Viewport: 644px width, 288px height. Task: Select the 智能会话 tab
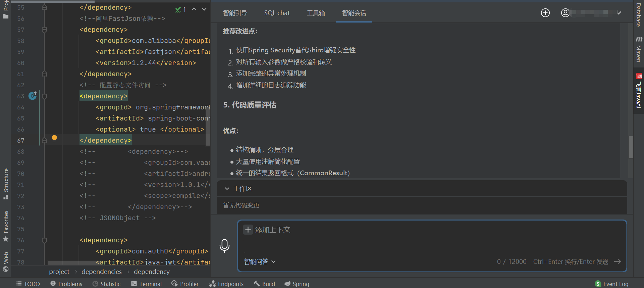354,13
